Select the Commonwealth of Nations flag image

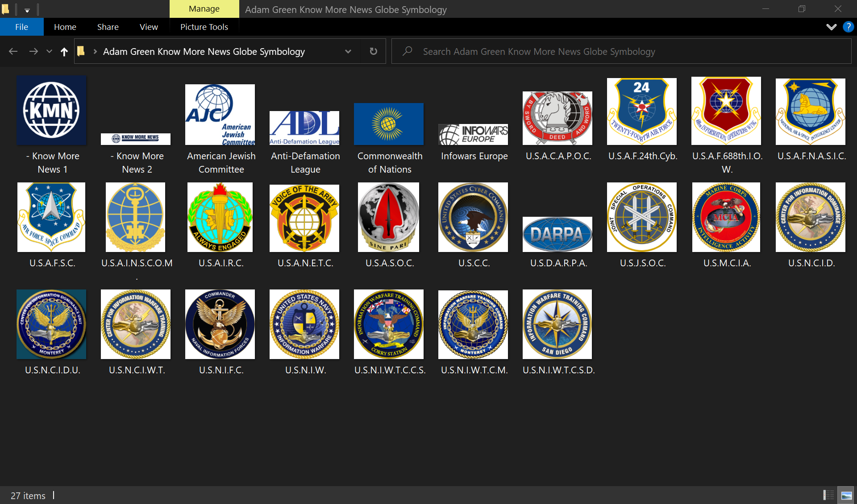pos(389,124)
